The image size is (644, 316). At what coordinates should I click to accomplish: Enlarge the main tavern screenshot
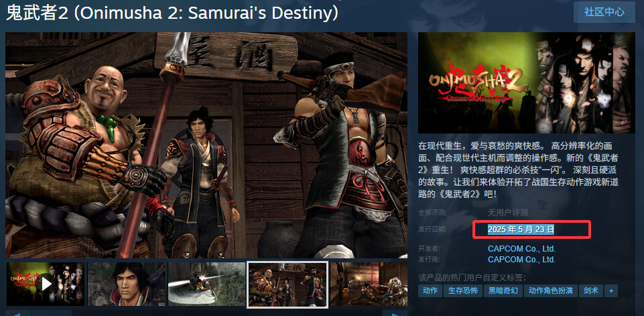[x=206, y=145]
